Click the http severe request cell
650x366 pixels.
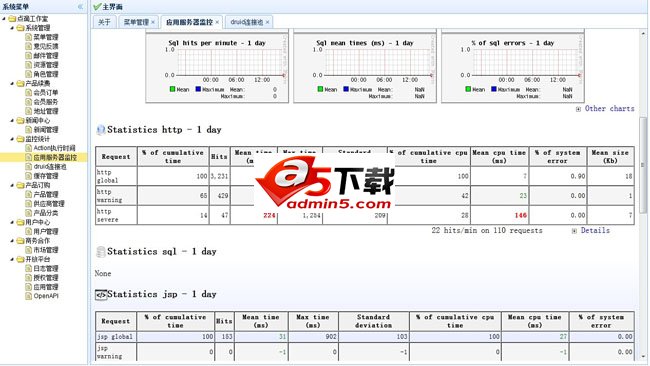(x=116, y=215)
